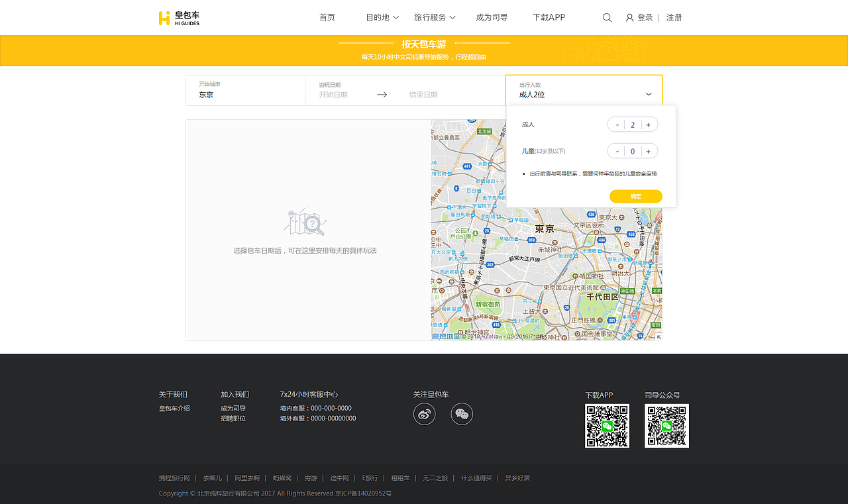Screen dimensions: 848x504
Task: Open the Weibo follow icon under 关注皇包车
Action: (x=424, y=413)
